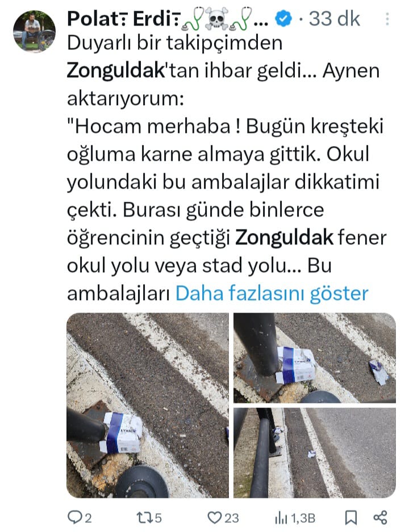
Task: Click the blue verified badge
Action: click(x=283, y=19)
